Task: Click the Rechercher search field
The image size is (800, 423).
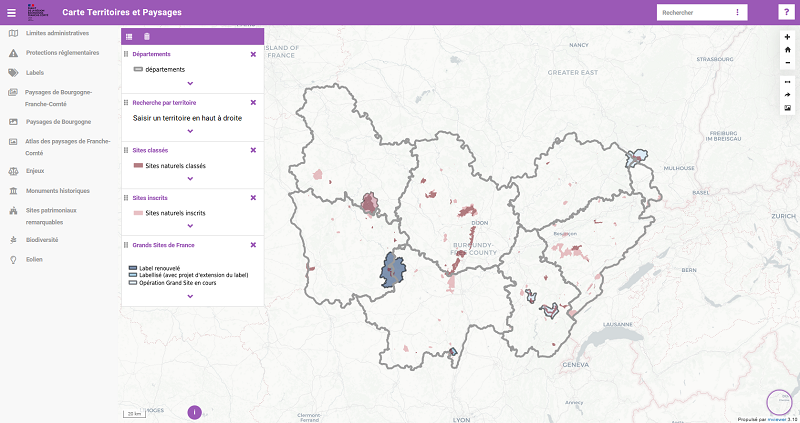Action: 692,13
